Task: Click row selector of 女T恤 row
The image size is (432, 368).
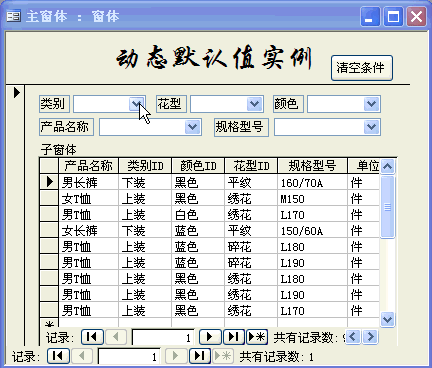Action: point(49,198)
